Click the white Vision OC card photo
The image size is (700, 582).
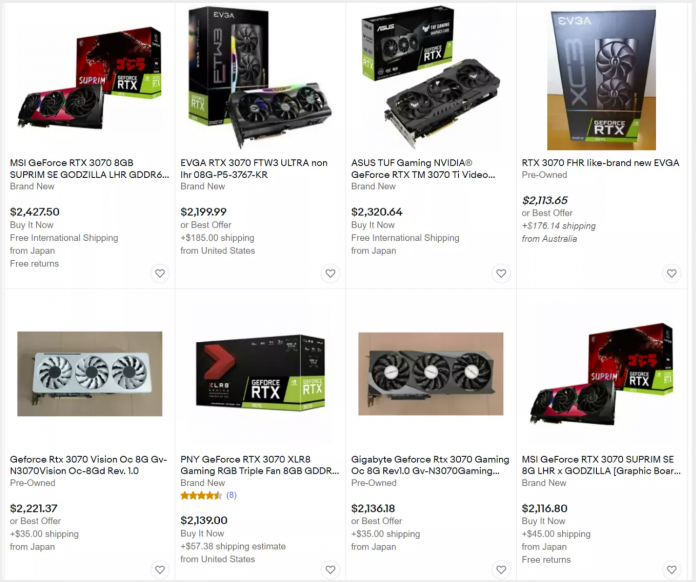point(90,374)
